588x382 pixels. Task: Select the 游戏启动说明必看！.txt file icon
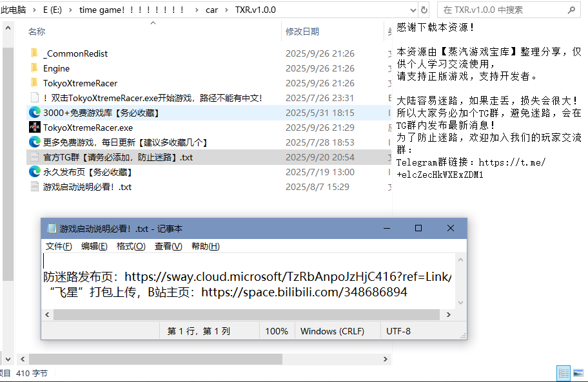point(35,187)
